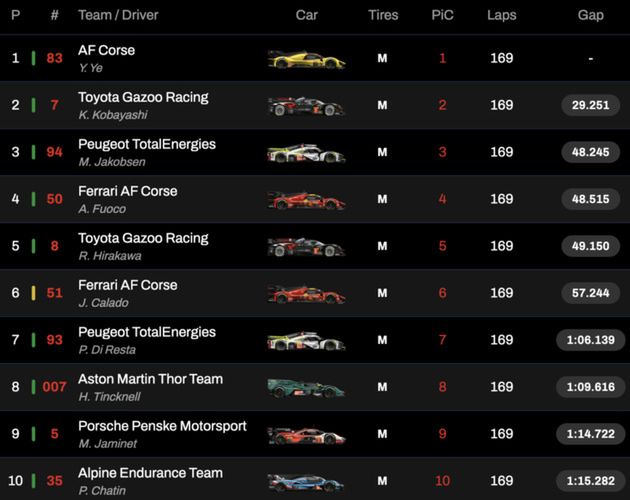
Task: Click the No. 8 Toyota Gazoo Racing car image
Action: 306,247
